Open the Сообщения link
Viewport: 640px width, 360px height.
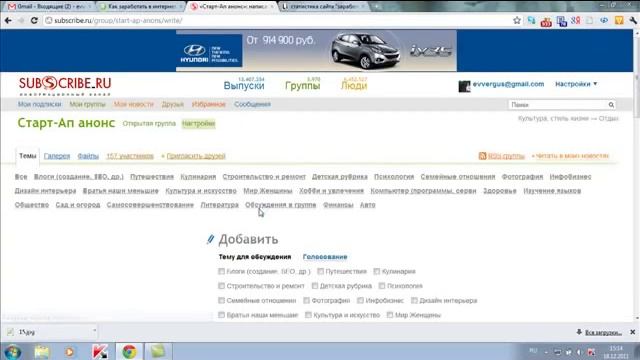point(252,104)
